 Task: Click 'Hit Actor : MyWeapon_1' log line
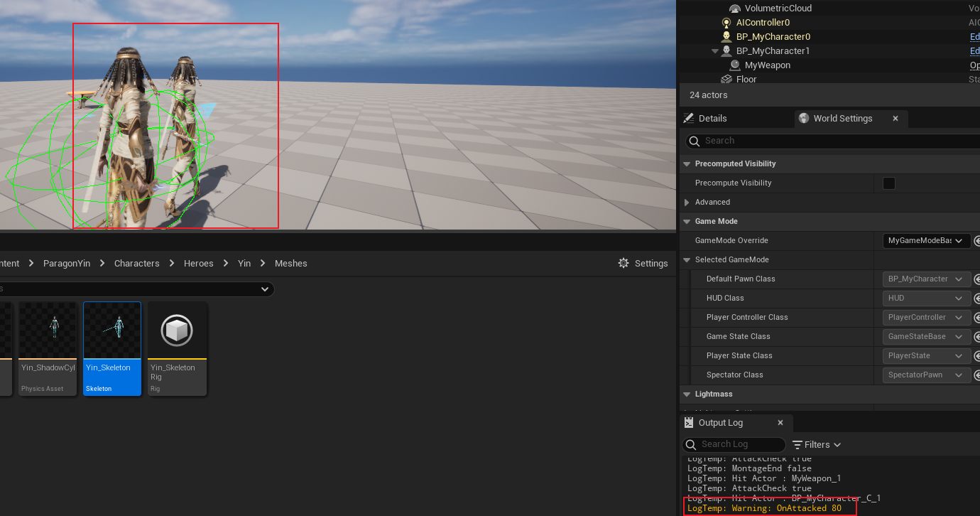tap(764, 478)
